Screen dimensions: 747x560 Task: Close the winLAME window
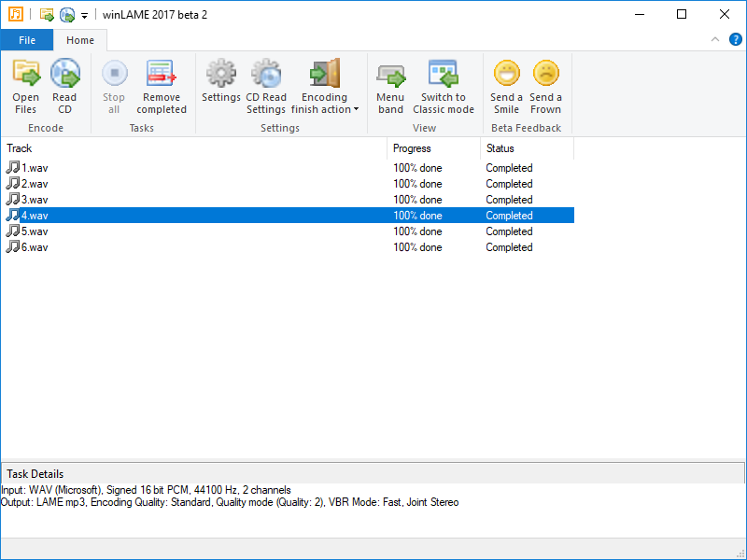(725, 14)
